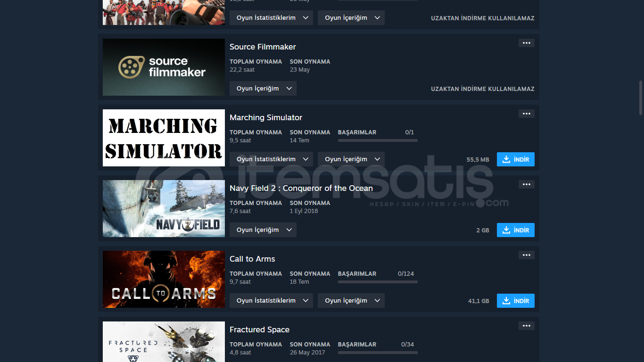Image resolution: width=644 pixels, height=362 pixels.
Task: Click the Fractured Space achievements progress bar
Action: click(x=378, y=353)
